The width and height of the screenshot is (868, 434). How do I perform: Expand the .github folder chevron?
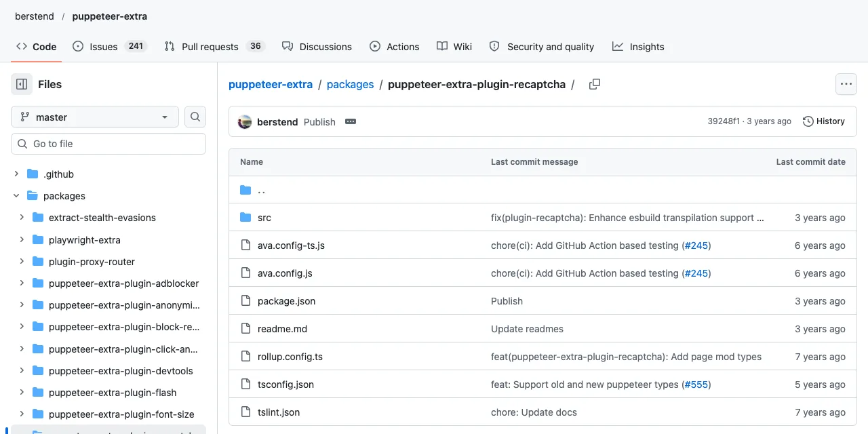[x=16, y=174]
